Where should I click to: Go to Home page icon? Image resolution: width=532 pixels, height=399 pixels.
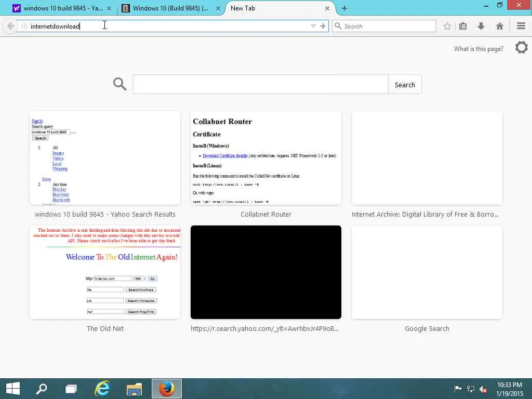coord(499,26)
